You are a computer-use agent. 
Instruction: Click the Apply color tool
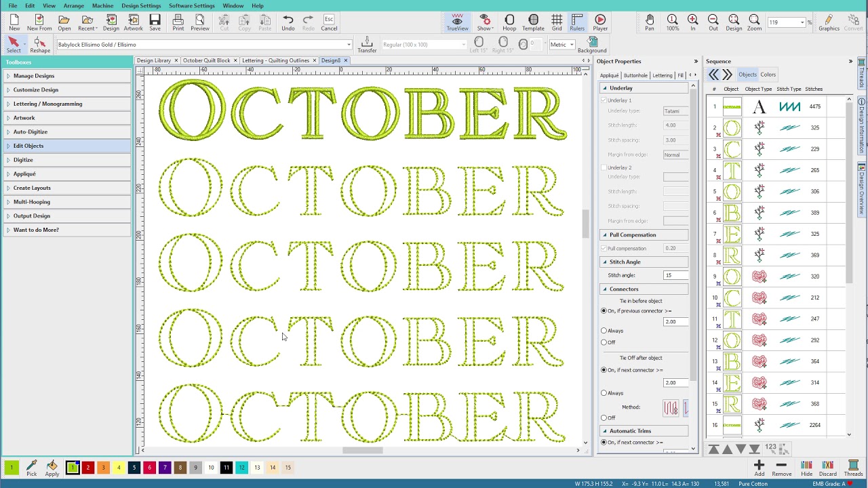tap(52, 468)
